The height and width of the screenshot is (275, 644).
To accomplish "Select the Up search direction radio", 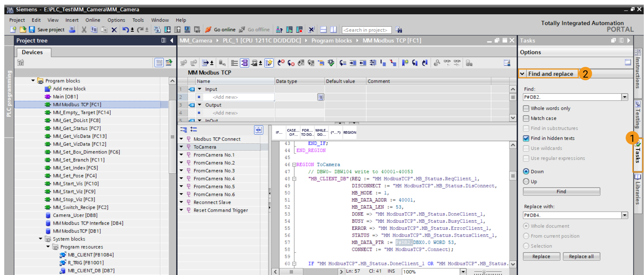I will [x=526, y=181].
